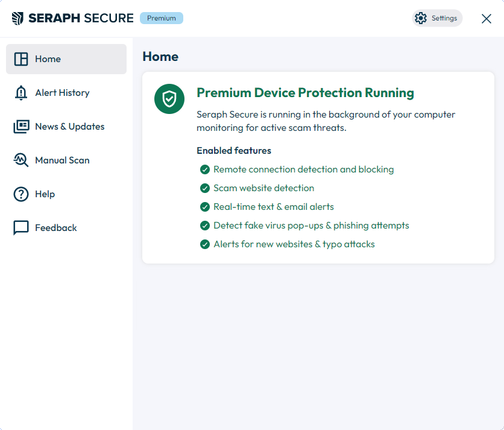Select the Alert History menu label
The width and height of the screenshot is (504, 430).
[x=62, y=93]
